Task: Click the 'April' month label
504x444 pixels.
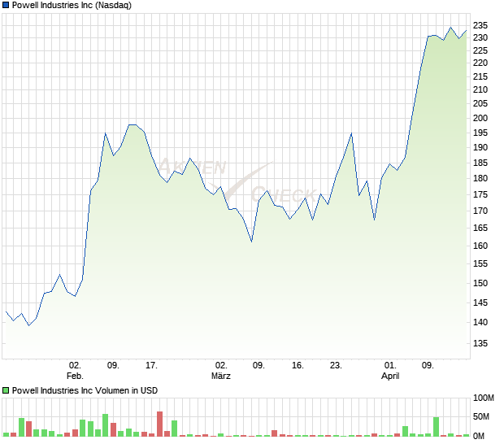Action: pyautogui.click(x=390, y=376)
